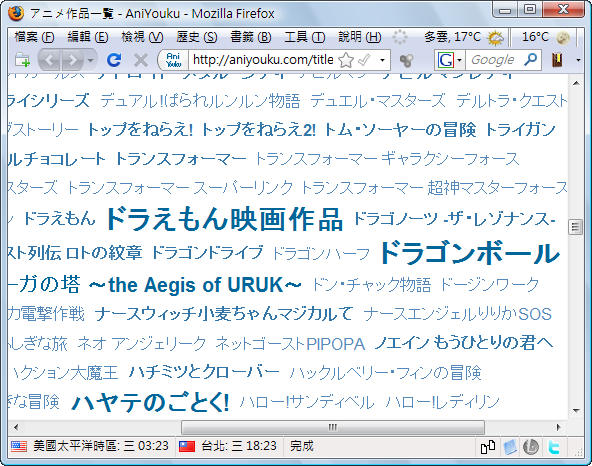592x466 pixels.
Task: Click the Google search input box
Action: coord(494,60)
